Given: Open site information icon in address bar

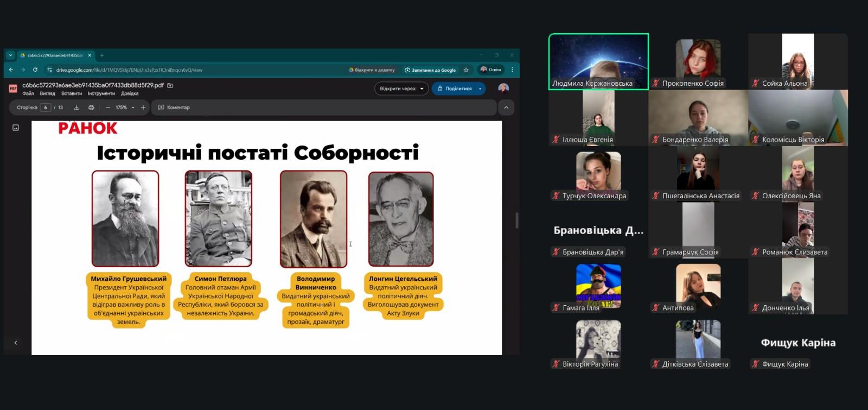Looking at the screenshot, I should [x=49, y=70].
